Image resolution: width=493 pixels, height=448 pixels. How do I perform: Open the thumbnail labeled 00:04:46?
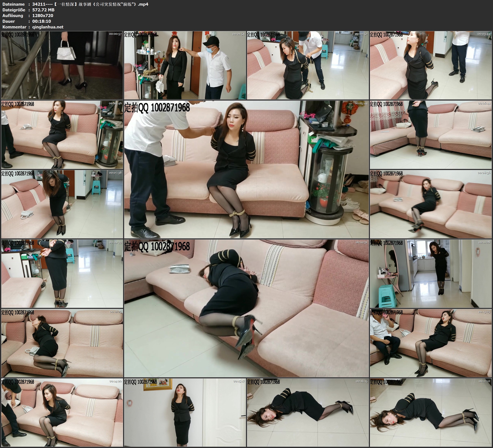point(62,135)
